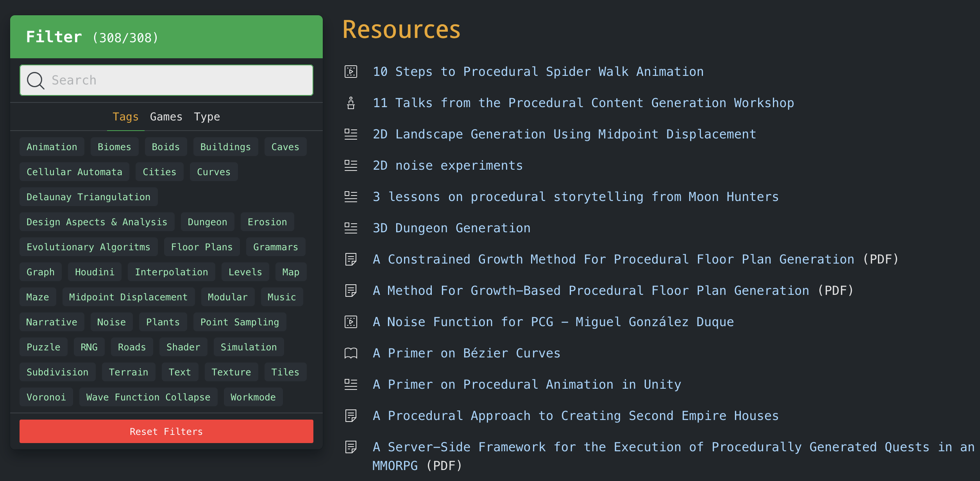Filter by Grammars tag
Screen dimensions: 980x481
[275, 247]
